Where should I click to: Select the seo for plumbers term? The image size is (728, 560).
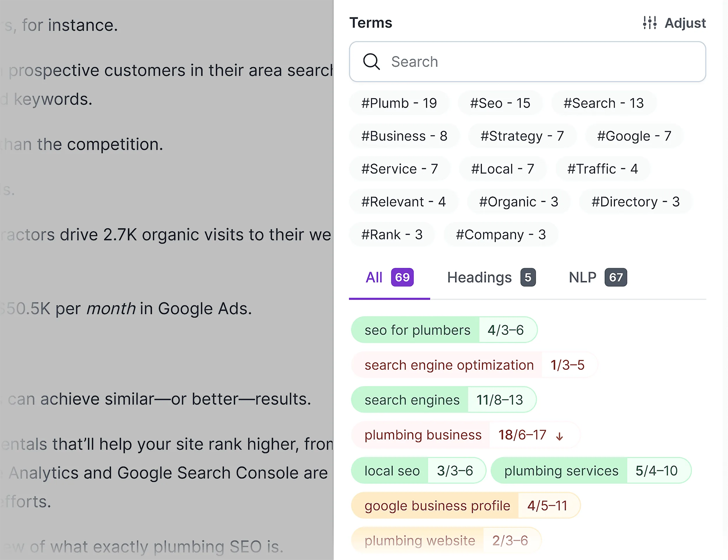416,330
